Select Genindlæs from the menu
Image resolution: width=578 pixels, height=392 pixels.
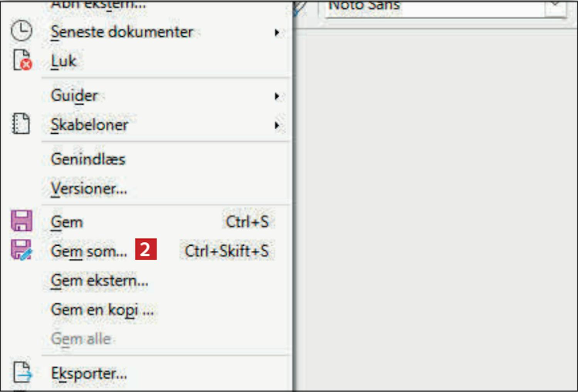point(88,159)
